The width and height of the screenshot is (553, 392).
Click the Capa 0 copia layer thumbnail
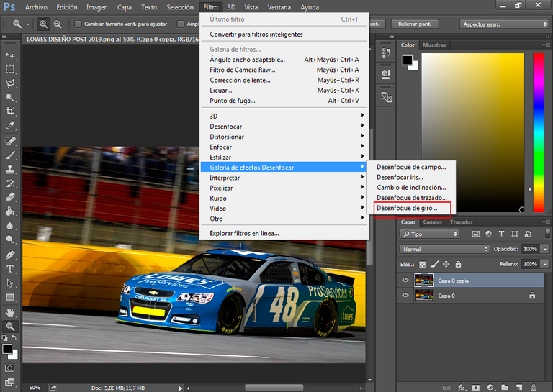tap(424, 281)
